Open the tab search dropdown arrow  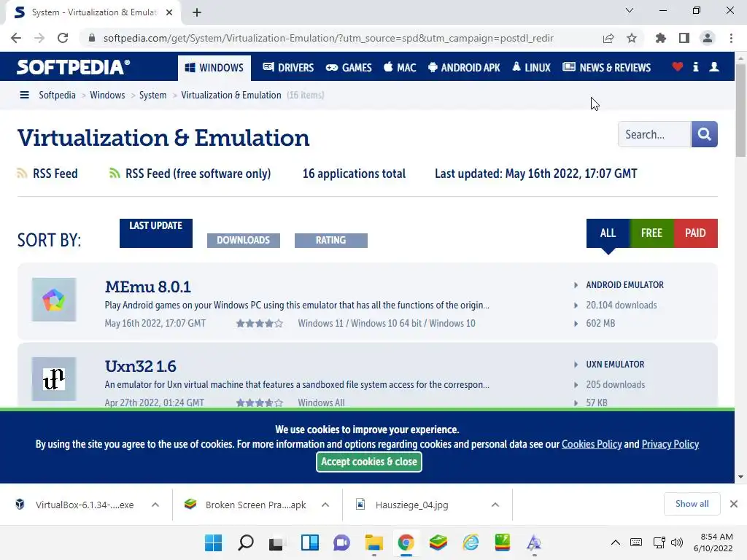pos(630,10)
